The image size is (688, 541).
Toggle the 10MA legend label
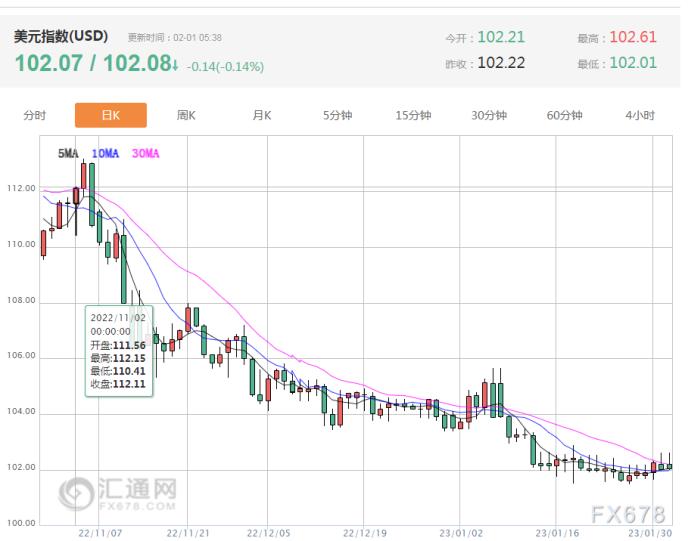105,153
